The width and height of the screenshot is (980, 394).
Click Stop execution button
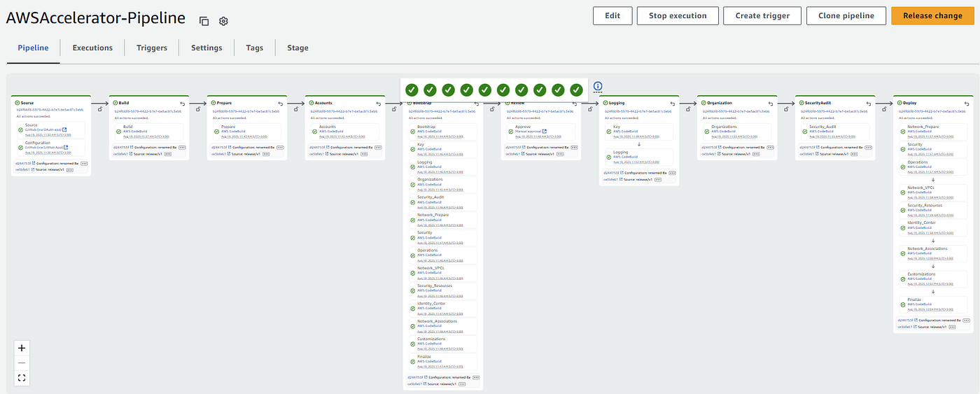pyautogui.click(x=678, y=16)
